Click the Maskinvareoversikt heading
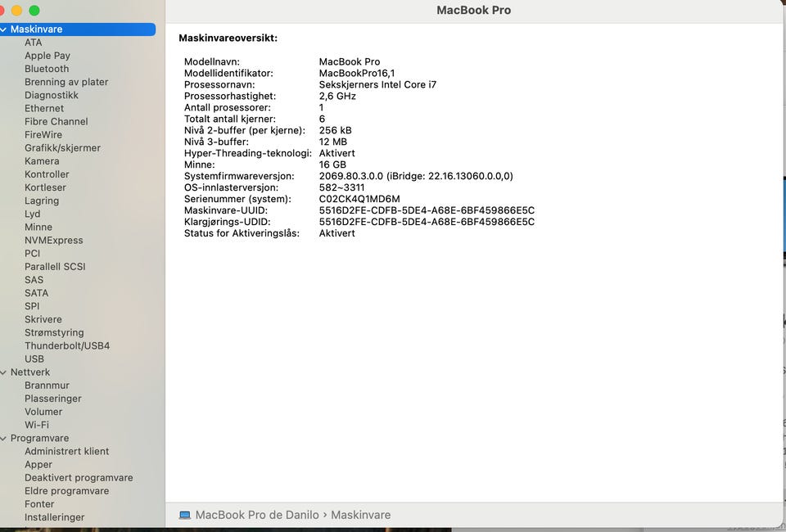The width and height of the screenshot is (786, 532). click(x=228, y=38)
